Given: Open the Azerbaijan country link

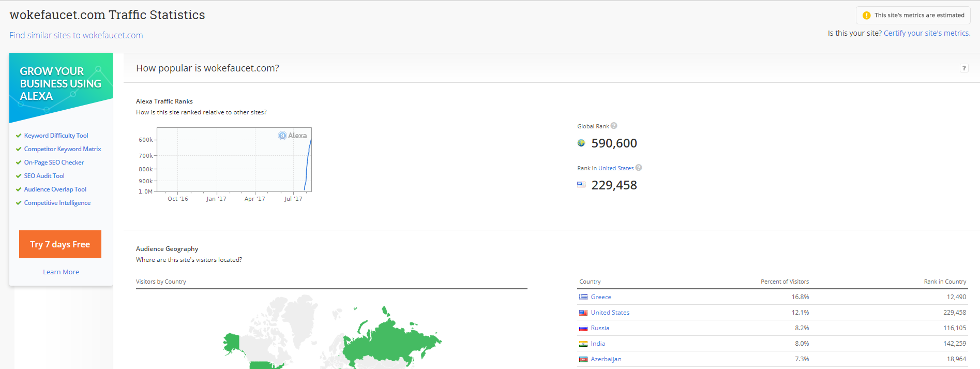Looking at the screenshot, I should 606,359.
